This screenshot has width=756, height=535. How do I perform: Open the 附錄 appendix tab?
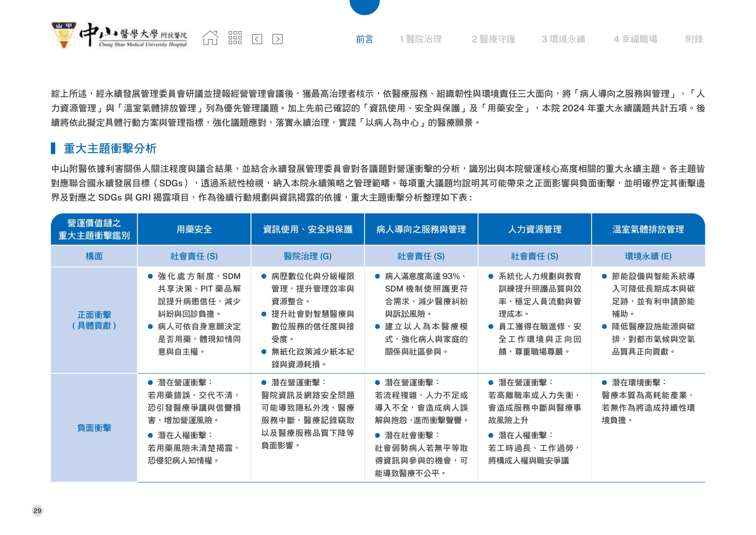[x=694, y=39]
